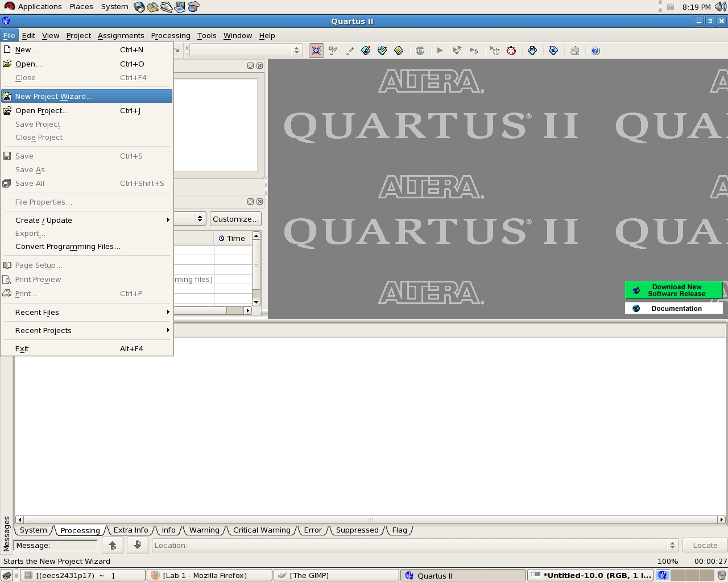Close the Tasks panel
Viewport: 728px width, 582px height.
(x=259, y=201)
